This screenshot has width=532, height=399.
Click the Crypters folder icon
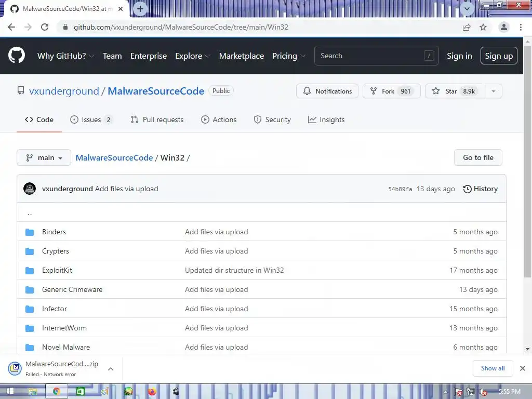pyautogui.click(x=30, y=251)
